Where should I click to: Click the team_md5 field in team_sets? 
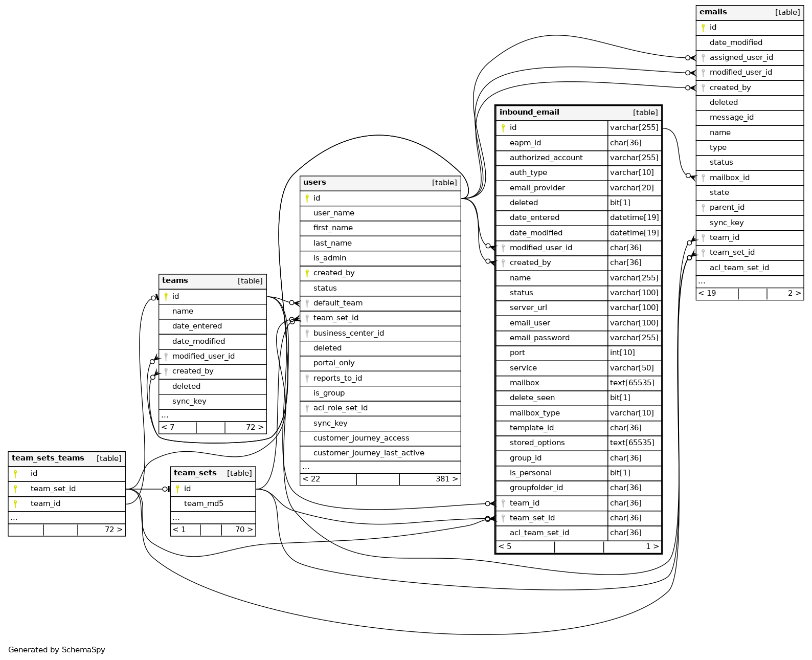click(204, 504)
